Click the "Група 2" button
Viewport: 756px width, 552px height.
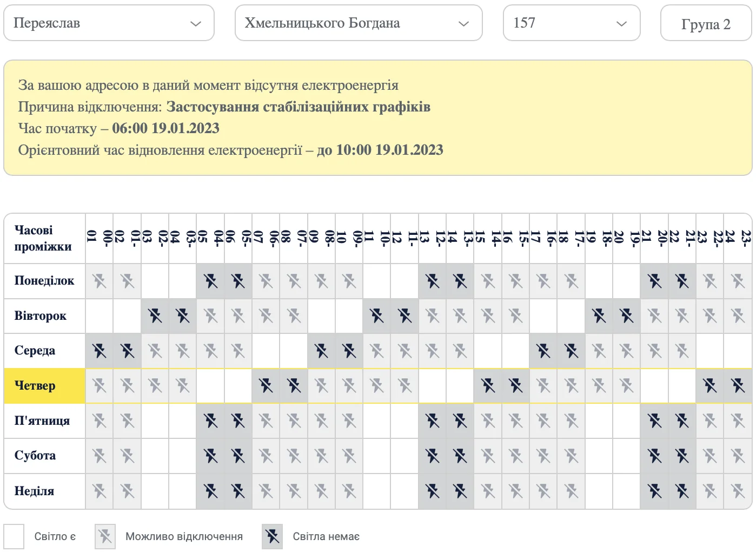pyautogui.click(x=706, y=23)
